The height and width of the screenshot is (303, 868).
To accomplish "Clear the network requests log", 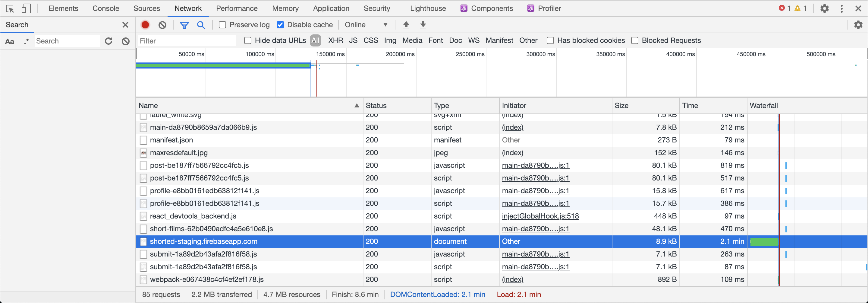I will (x=162, y=25).
